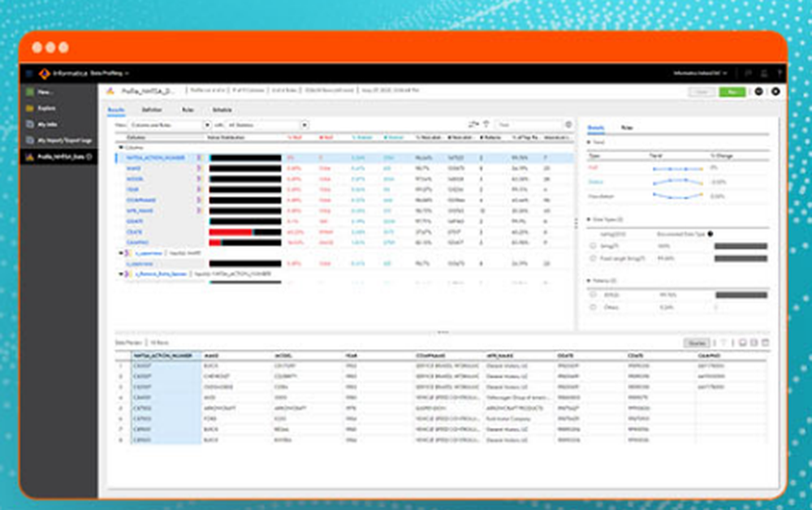
Task: Open New from the left sidebar
Action: (40, 92)
